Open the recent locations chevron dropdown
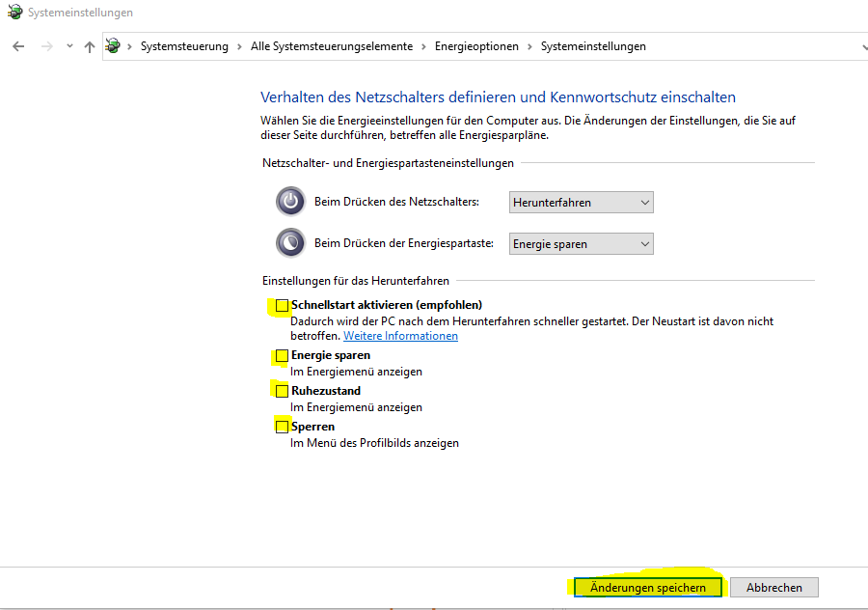The height and width of the screenshot is (610, 868). pyautogui.click(x=69, y=46)
